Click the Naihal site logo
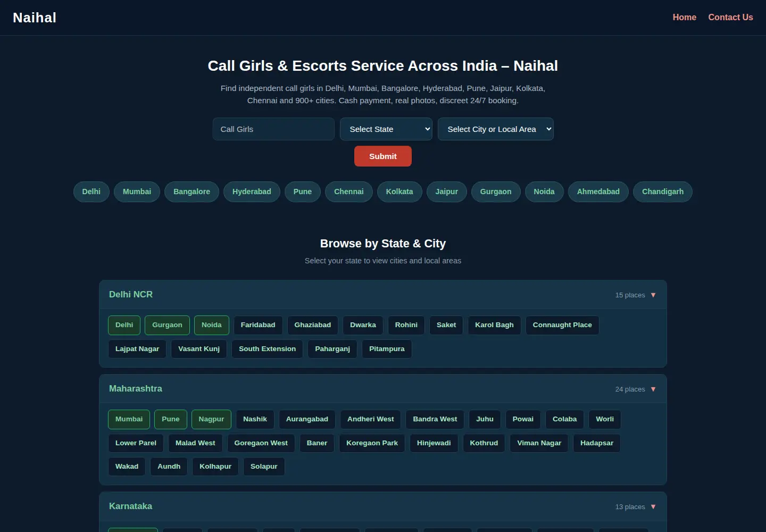The image size is (766, 532). point(35,18)
